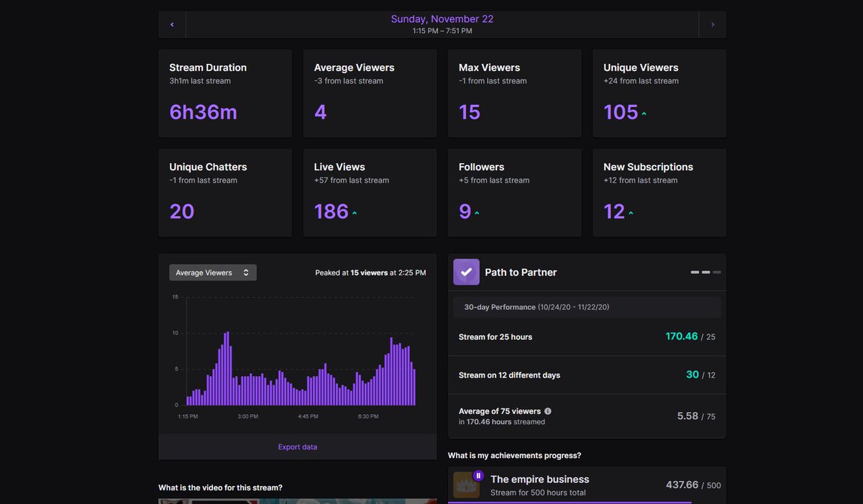Click the trend arrow beside Followers 9

point(477,214)
